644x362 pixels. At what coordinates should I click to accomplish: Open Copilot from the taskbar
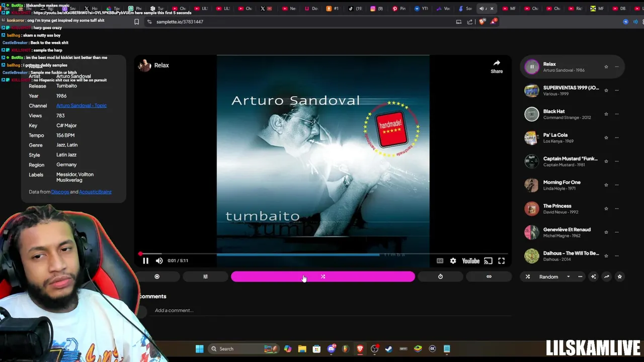pos(287,349)
